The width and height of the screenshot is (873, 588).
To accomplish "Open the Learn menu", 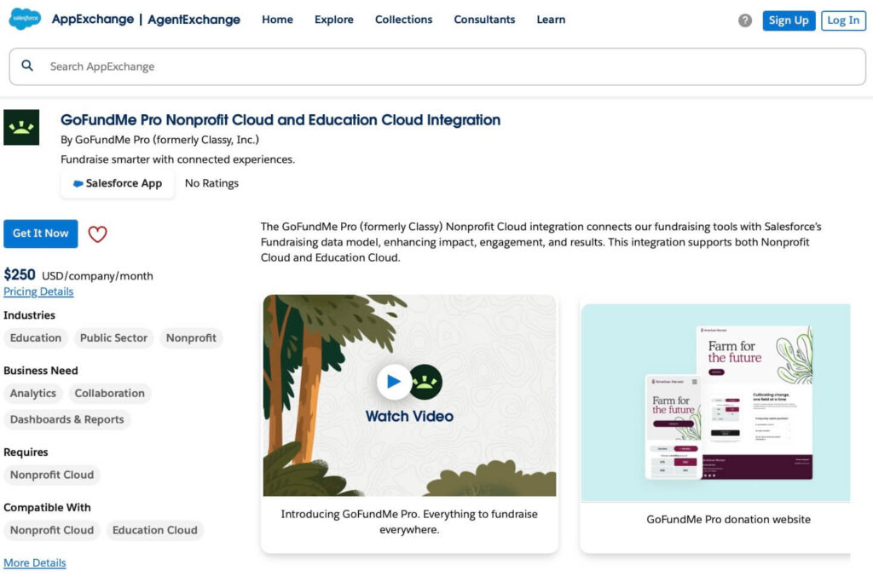I will pyautogui.click(x=551, y=20).
